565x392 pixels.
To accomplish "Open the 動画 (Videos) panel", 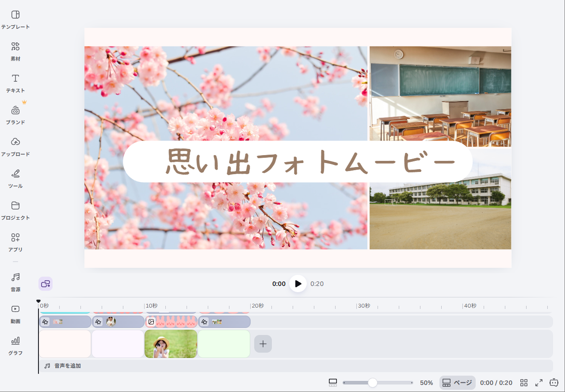I will pos(15,314).
